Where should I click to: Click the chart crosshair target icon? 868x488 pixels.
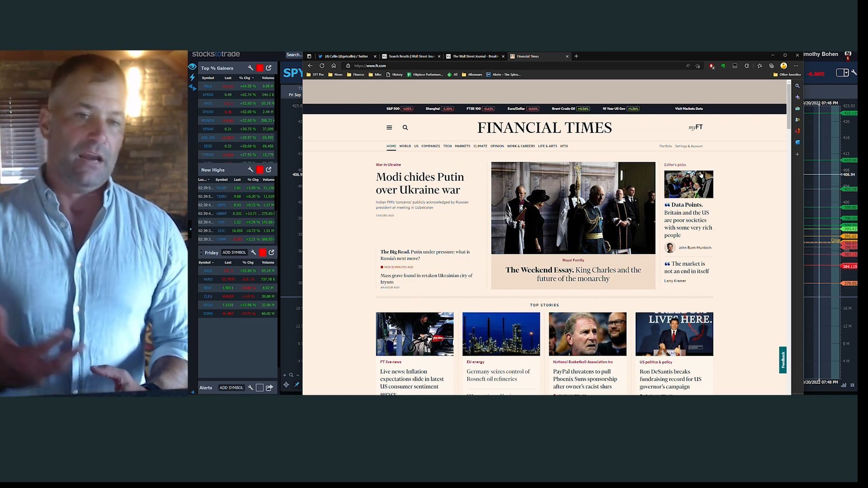[286, 385]
